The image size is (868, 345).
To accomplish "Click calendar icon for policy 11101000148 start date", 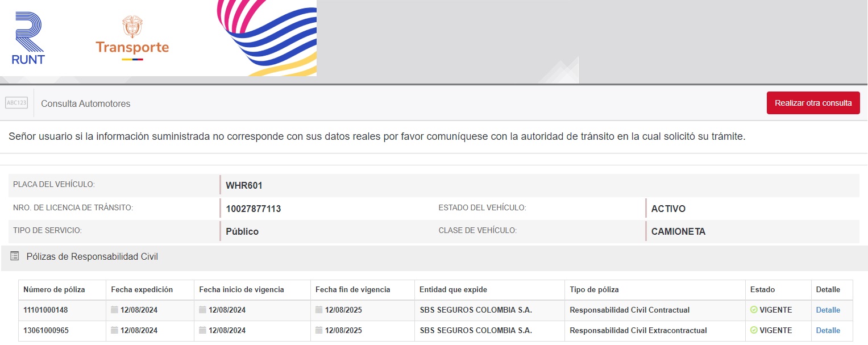I will click(x=203, y=310).
